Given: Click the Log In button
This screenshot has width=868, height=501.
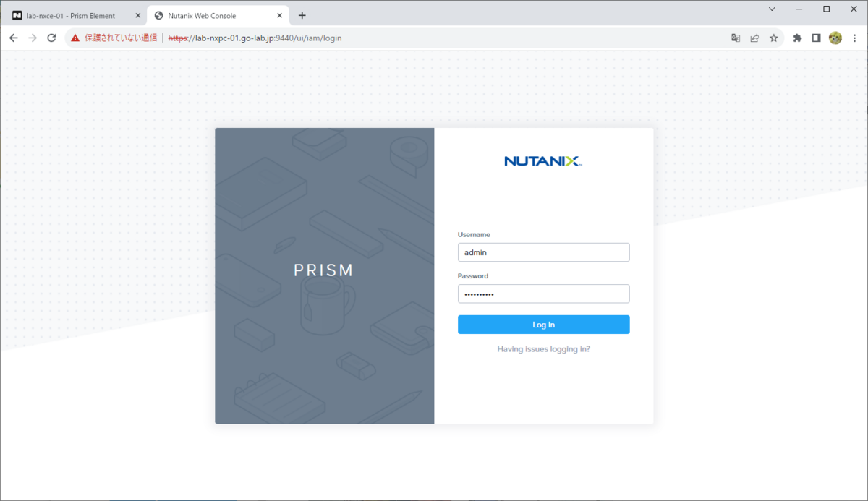Looking at the screenshot, I should tap(543, 325).
